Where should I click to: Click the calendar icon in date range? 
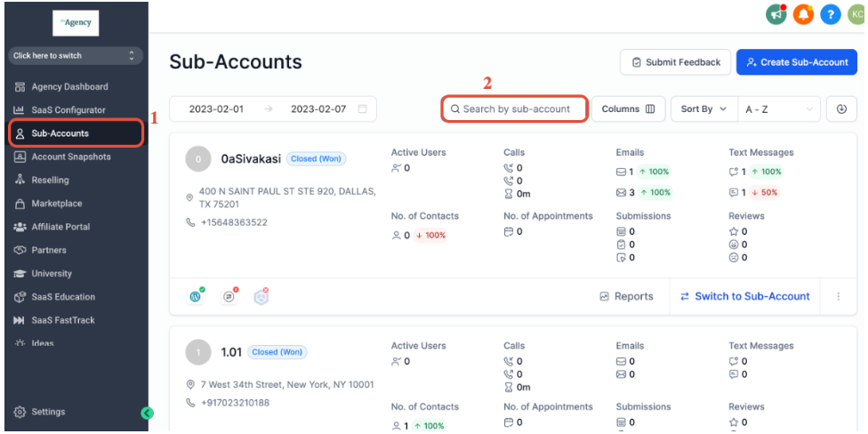tap(362, 109)
